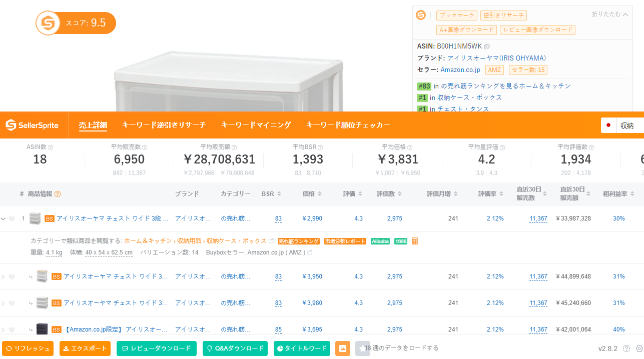Viewport: 644px width, 359px height.
Task: Click the タイトルワード button
Action: [302, 348]
